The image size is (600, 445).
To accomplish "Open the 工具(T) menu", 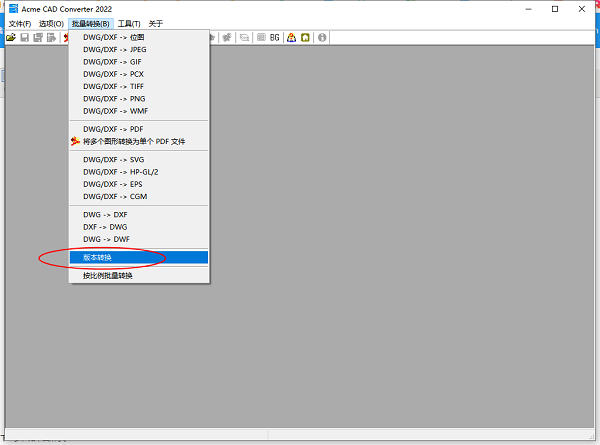I will click(129, 24).
